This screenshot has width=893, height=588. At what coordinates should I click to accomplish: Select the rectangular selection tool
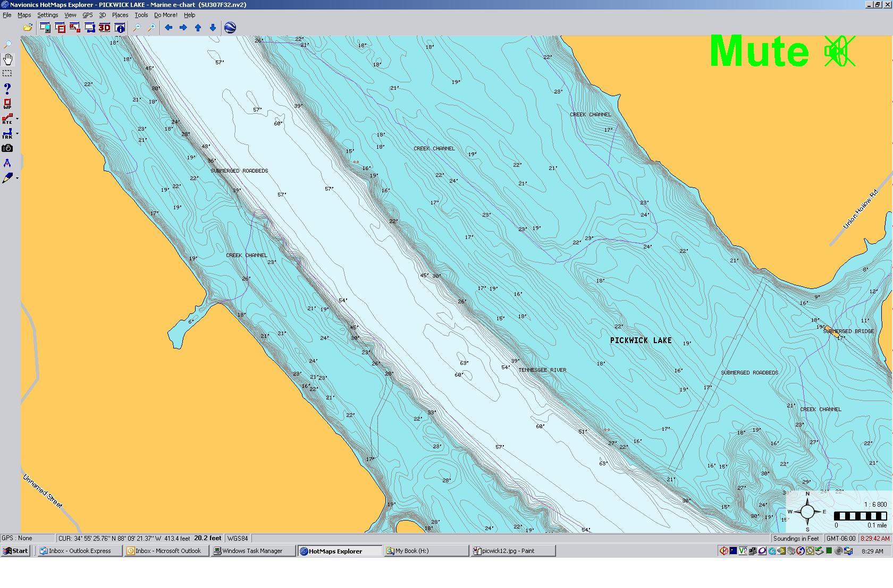coord(7,73)
